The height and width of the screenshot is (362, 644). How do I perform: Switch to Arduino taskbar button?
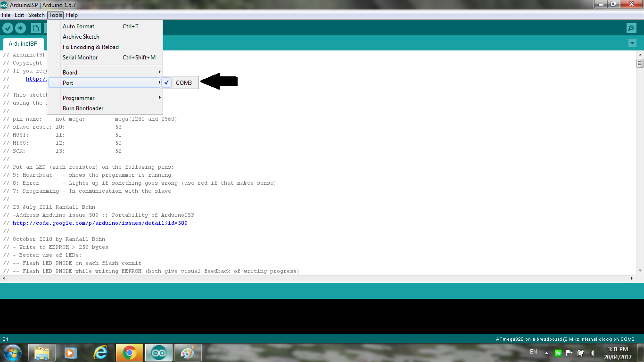(x=159, y=353)
